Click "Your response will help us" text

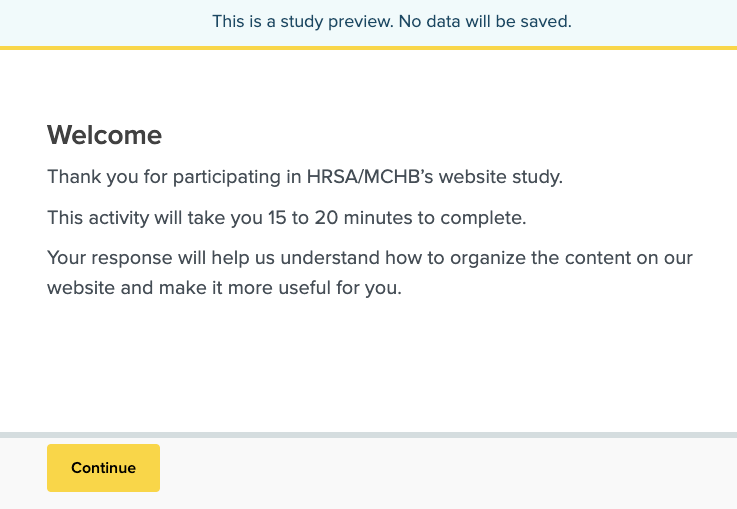(x=149, y=258)
